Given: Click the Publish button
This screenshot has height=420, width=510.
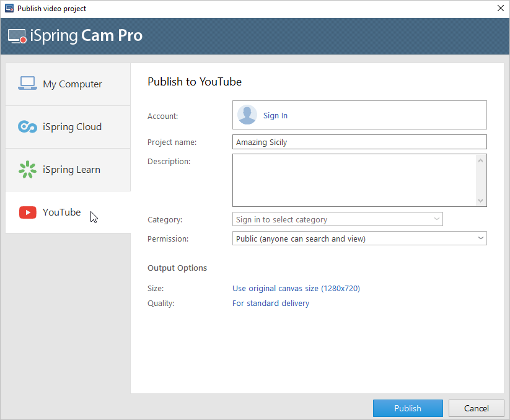Looking at the screenshot, I should (x=408, y=408).
